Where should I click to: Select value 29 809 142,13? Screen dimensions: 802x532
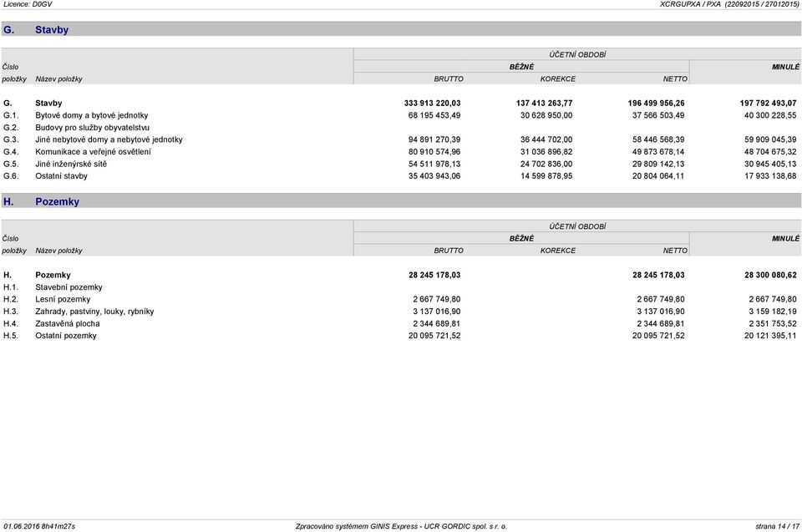[658, 165]
